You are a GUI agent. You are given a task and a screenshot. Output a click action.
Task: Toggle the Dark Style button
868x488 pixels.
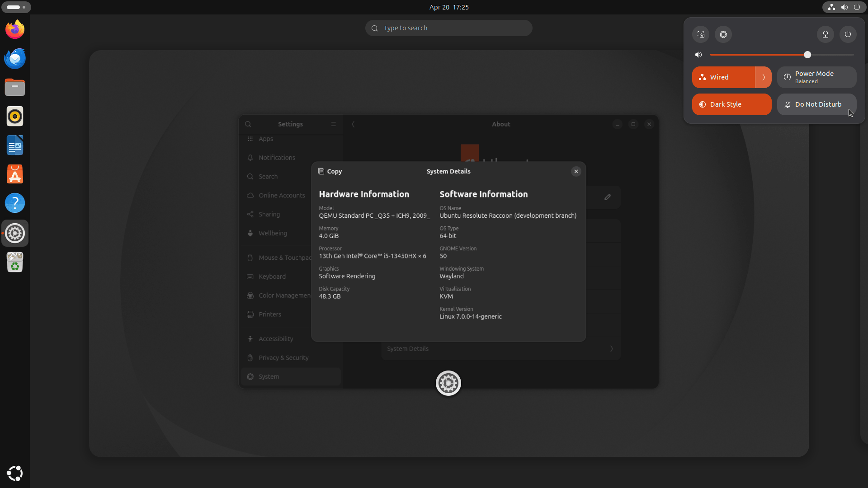[731, 104]
